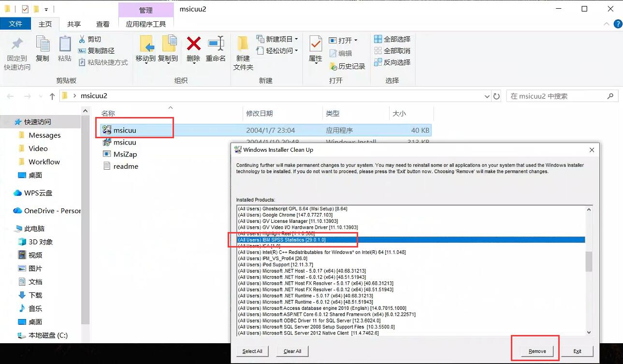Click the New Folder icon

243,44
